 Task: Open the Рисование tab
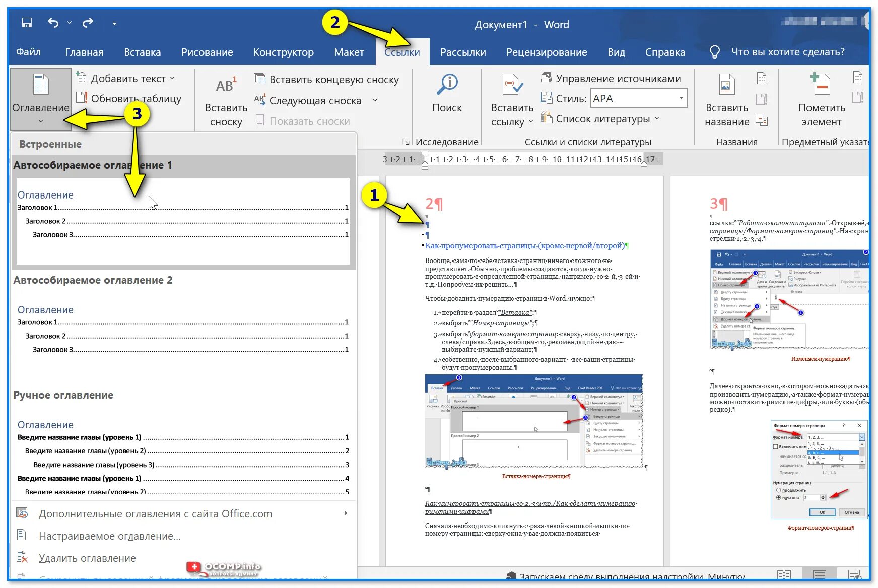207,52
